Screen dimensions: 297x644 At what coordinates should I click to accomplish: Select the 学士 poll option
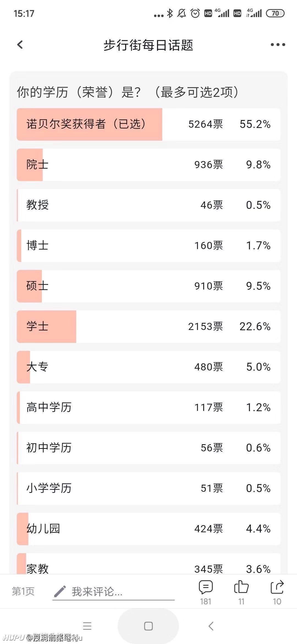(x=148, y=327)
